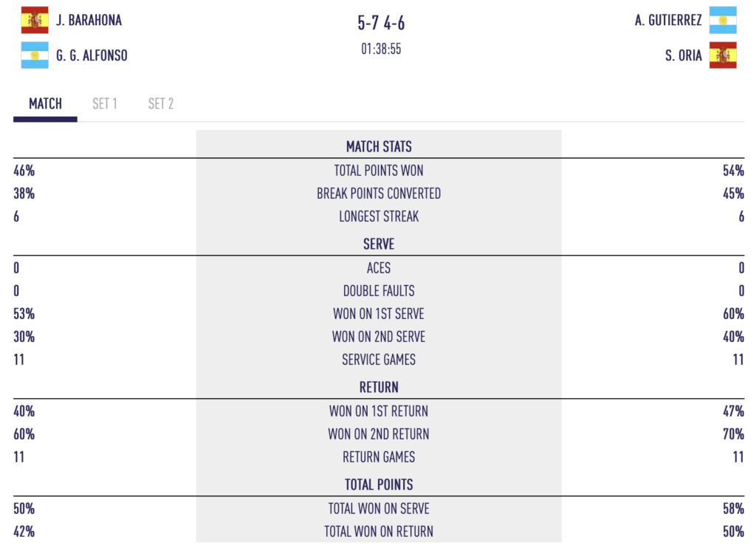Switch to the SET 1 tab

(105, 104)
